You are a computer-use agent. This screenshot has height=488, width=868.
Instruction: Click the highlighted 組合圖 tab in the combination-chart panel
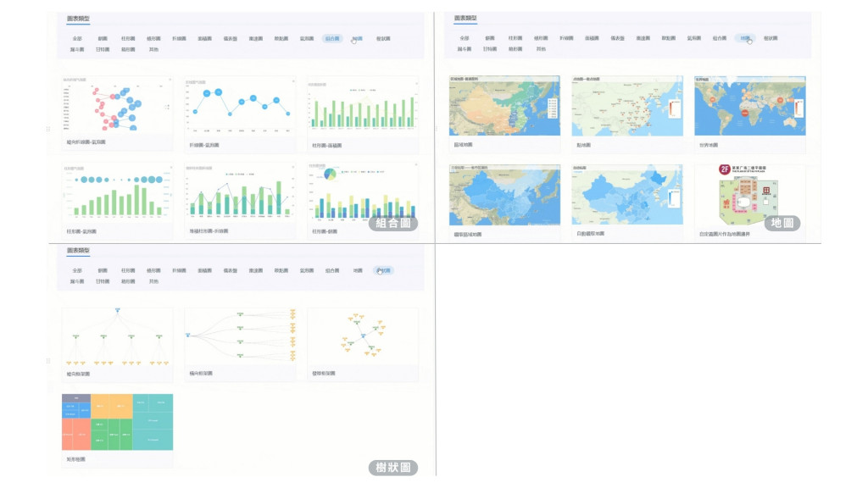[x=332, y=39]
